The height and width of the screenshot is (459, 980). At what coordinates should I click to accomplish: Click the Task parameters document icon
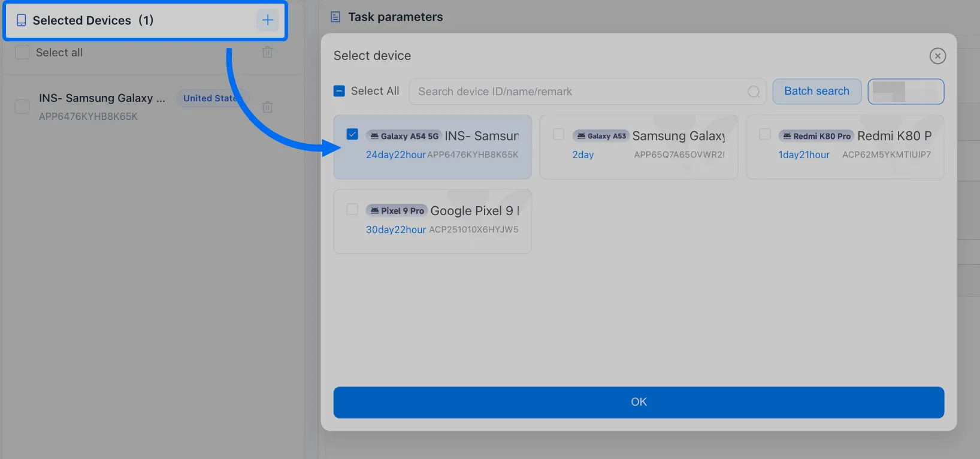point(335,17)
